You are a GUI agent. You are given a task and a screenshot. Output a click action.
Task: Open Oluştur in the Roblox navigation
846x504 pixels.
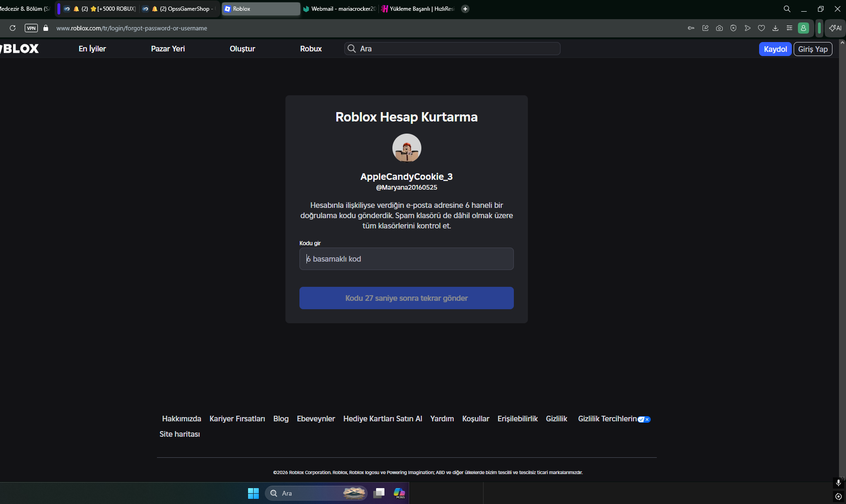tap(242, 49)
